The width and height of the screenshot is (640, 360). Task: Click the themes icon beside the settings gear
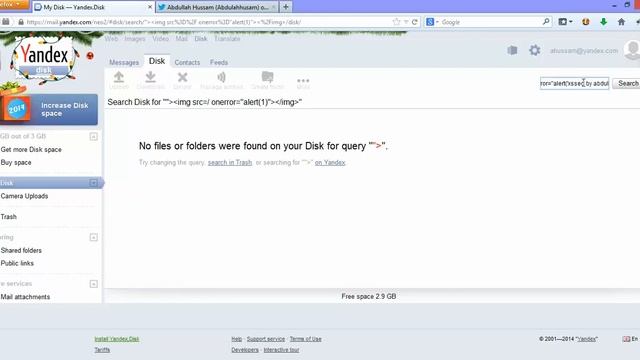(512, 50)
